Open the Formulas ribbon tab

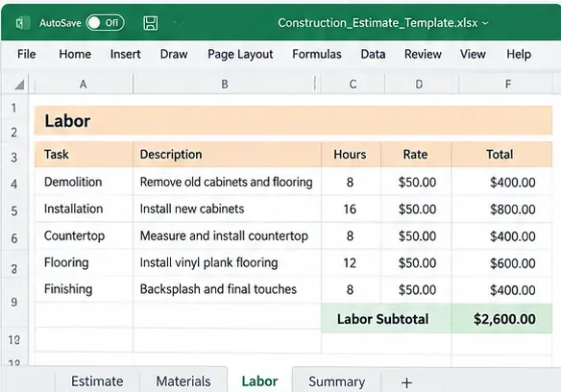pos(317,54)
